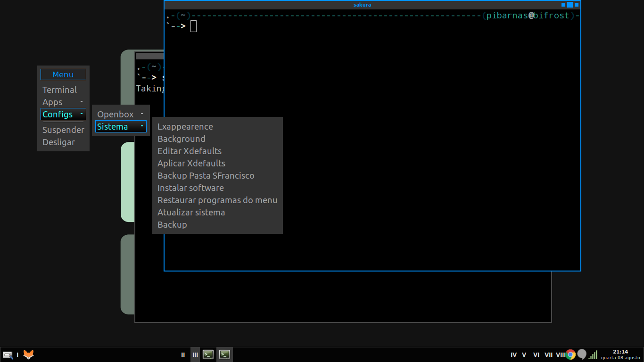Screen dimensions: 644x362
Task: Expand the Openbox submenu
Action: pyautogui.click(x=121, y=114)
